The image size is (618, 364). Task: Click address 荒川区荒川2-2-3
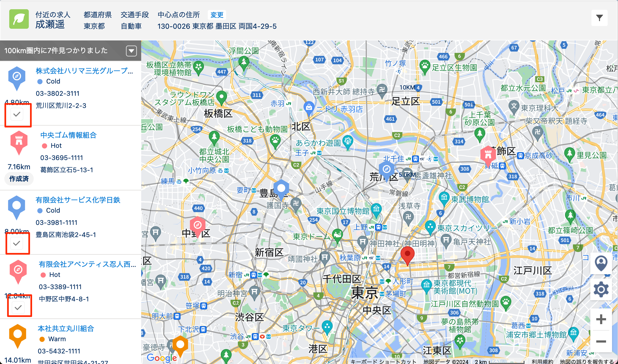pyautogui.click(x=61, y=106)
